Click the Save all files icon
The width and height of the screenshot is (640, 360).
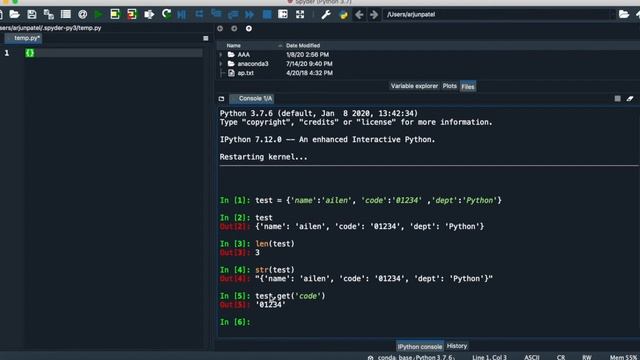49,15
